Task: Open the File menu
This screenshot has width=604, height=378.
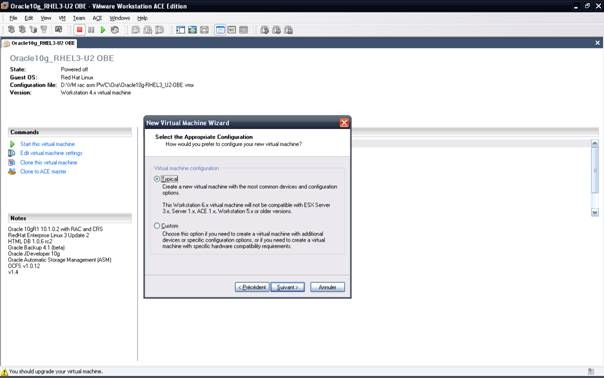Action: 13,18
